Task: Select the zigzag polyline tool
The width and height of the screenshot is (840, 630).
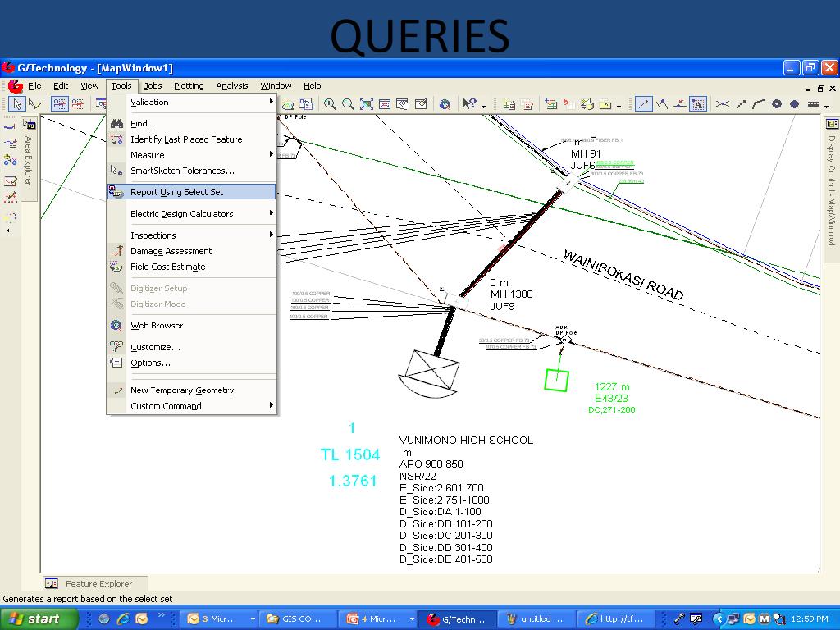Action: tap(662, 104)
